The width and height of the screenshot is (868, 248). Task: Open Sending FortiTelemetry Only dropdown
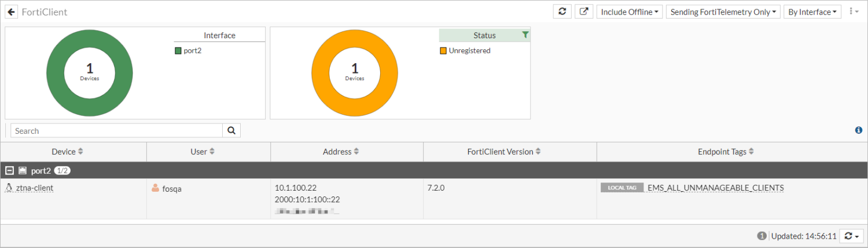pyautogui.click(x=723, y=12)
